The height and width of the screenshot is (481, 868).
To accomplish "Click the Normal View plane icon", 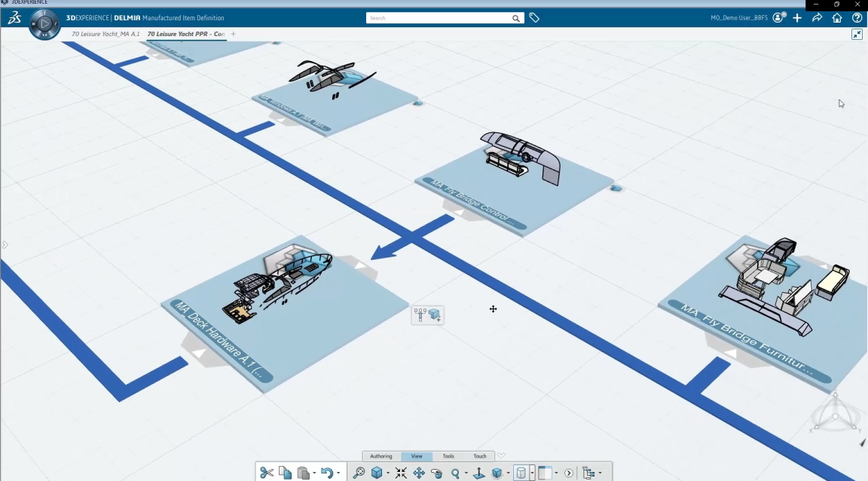I will click(x=478, y=473).
